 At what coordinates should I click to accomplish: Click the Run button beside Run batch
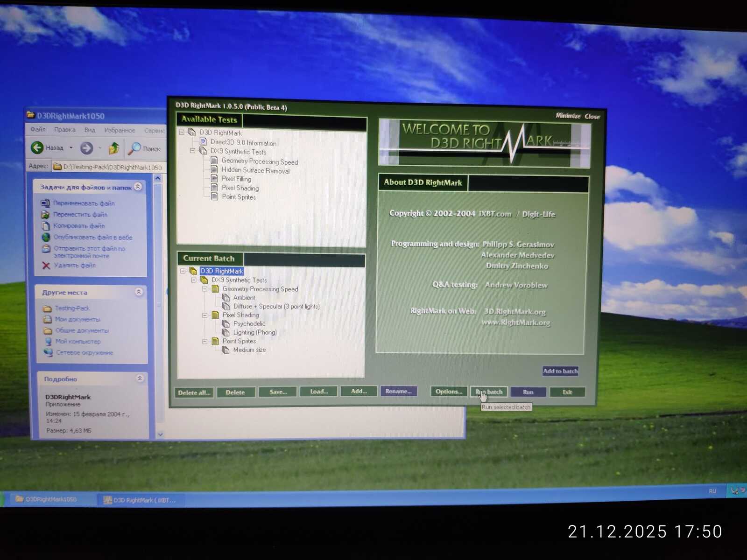tap(528, 392)
